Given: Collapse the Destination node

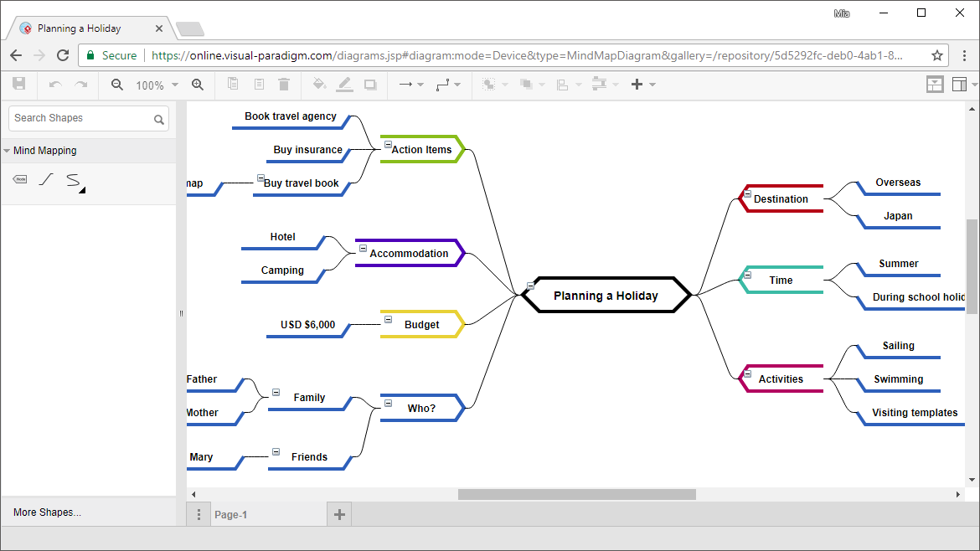Looking at the screenshot, I should click(x=747, y=193).
